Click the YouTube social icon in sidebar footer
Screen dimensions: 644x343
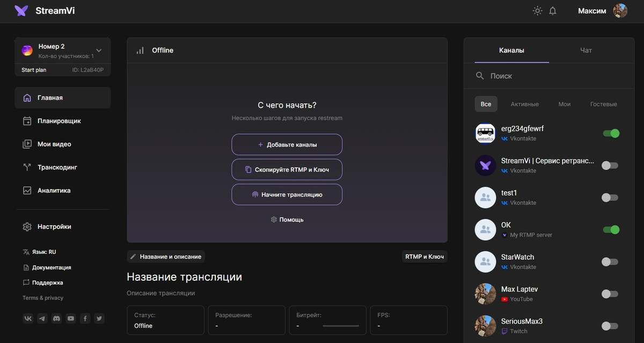pyautogui.click(x=70, y=318)
